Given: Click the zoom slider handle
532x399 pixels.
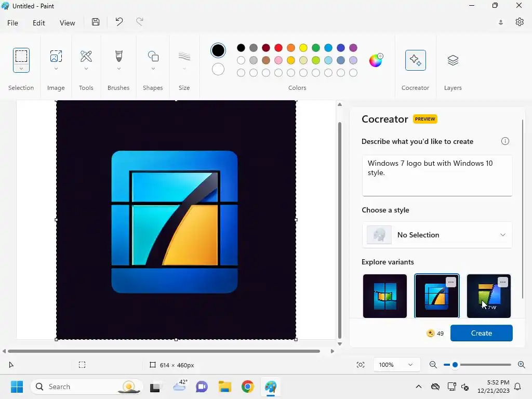Looking at the screenshot, I should tap(455, 365).
